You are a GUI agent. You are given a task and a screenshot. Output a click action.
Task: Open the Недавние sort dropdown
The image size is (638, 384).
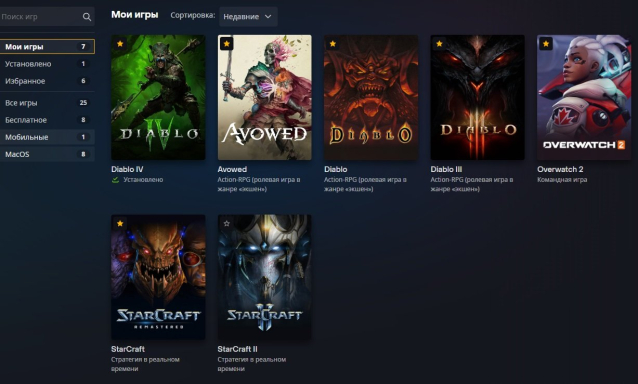[248, 17]
